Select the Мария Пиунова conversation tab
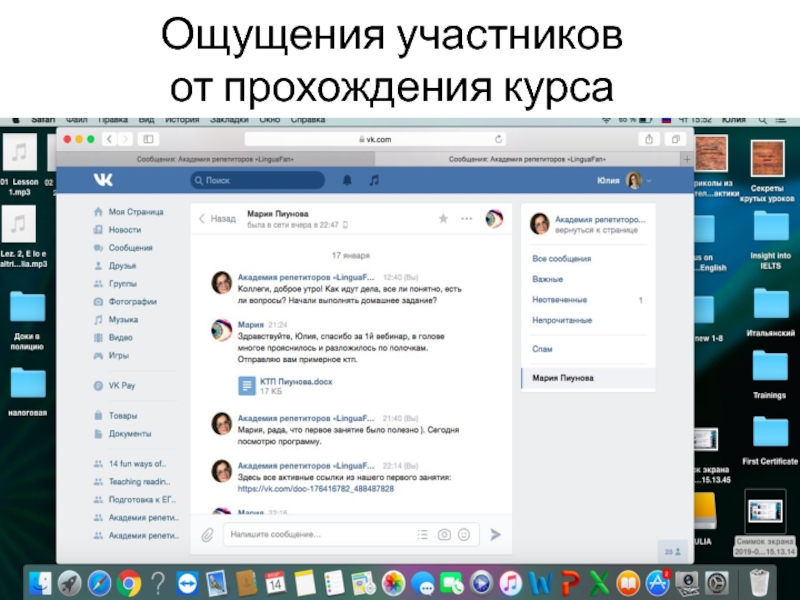Viewport: 800px width, 600px height. click(x=588, y=378)
